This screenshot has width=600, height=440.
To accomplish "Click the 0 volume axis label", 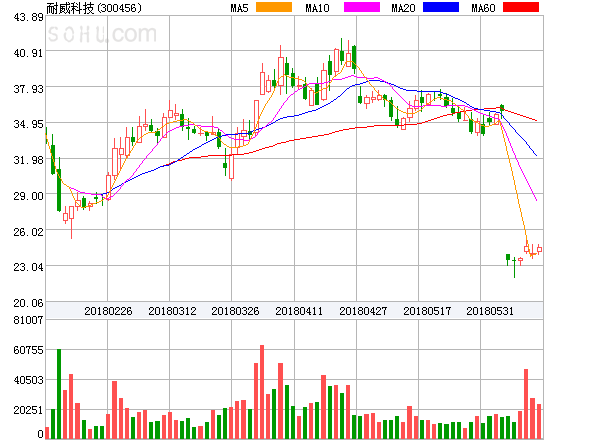I will coord(41,434).
